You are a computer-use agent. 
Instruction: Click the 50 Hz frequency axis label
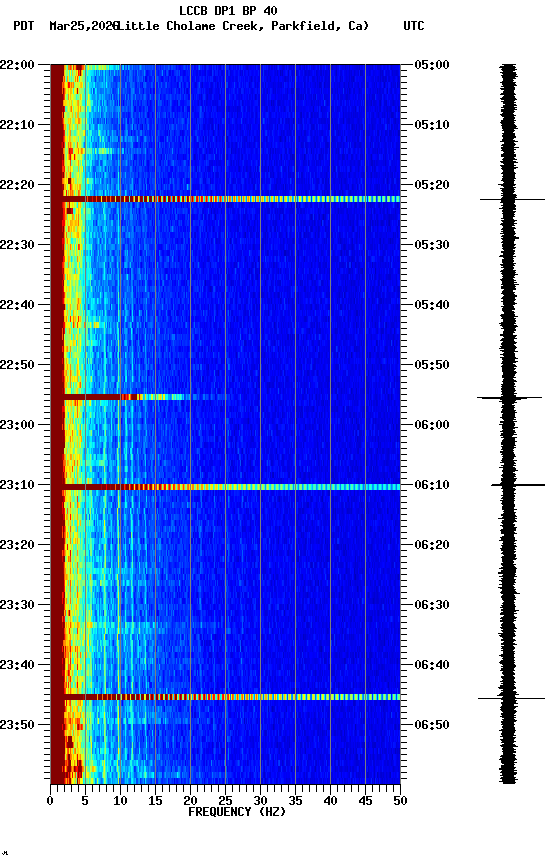[401, 801]
